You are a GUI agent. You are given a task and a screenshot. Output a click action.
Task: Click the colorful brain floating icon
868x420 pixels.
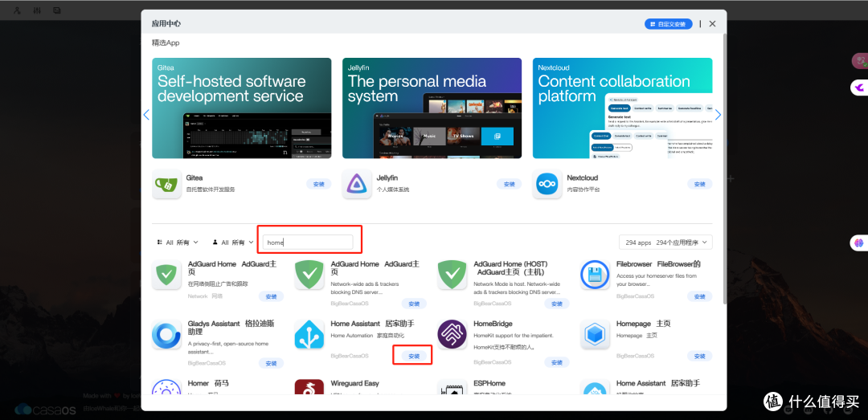860,243
